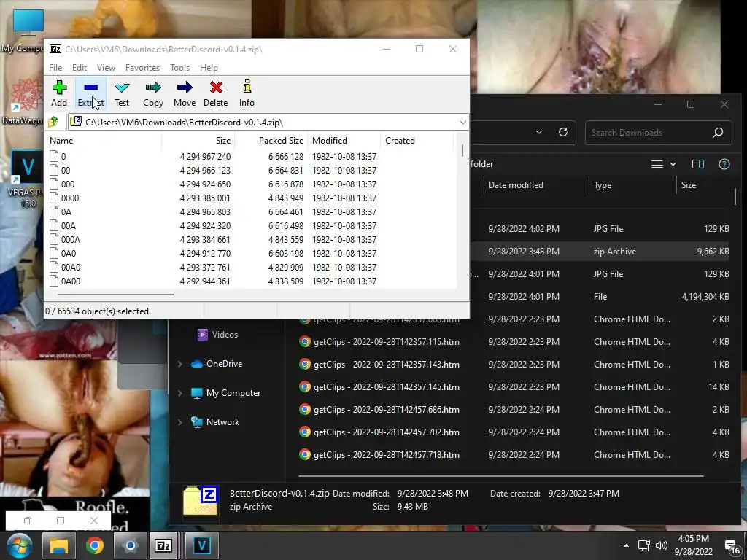The height and width of the screenshot is (560, 747).
Task: Open Videos in Explorer navigation pane
Action: point(217,335)
